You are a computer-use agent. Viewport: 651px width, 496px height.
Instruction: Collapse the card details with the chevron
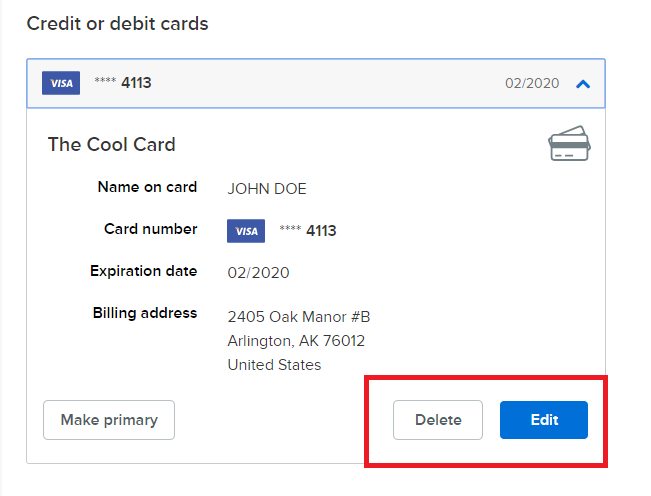pyautogui.click(x=584, y=84)
